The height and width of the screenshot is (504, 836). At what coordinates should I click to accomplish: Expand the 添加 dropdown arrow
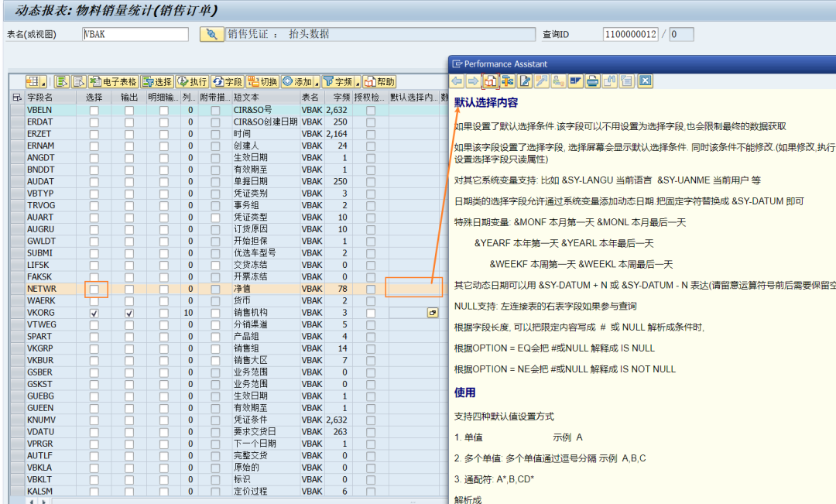pyautogui.click(x=317, y=81)
